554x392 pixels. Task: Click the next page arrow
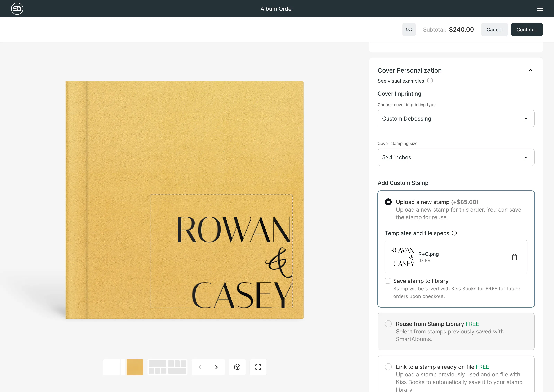coord(216,367)
